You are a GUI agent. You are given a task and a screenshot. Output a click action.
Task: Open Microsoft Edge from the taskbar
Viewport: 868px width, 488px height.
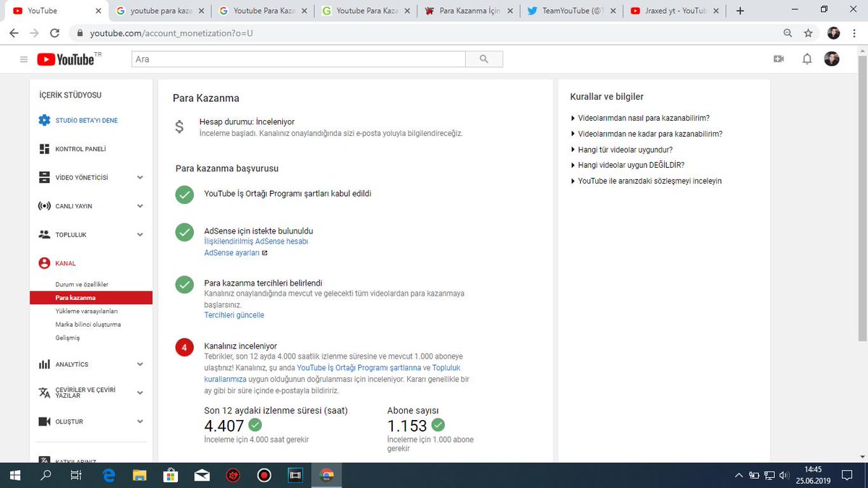(x=109, y=475)
